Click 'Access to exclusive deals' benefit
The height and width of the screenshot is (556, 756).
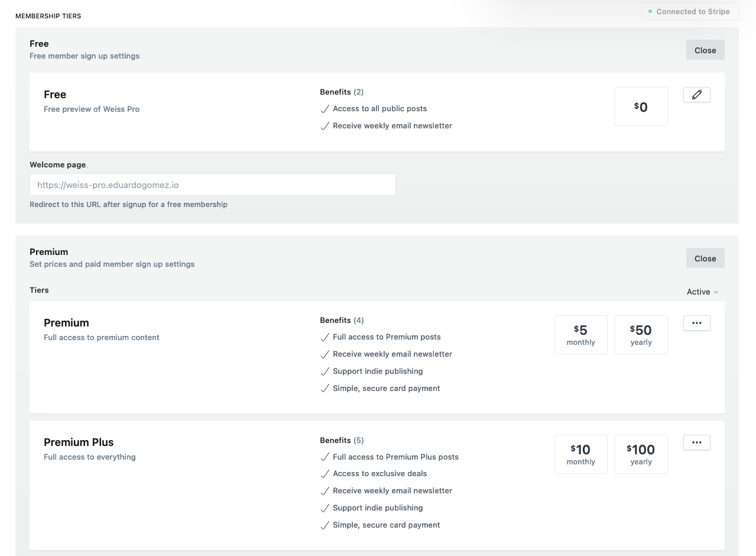pos(379,474)
